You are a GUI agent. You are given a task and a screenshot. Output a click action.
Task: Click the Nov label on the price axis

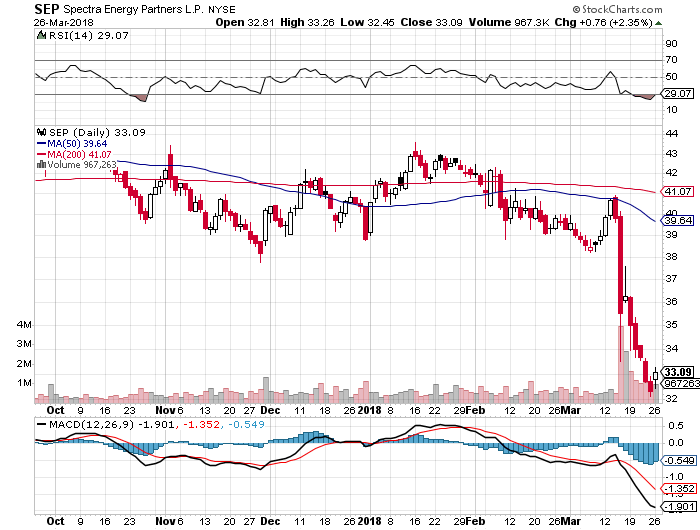tap(165, 410)
